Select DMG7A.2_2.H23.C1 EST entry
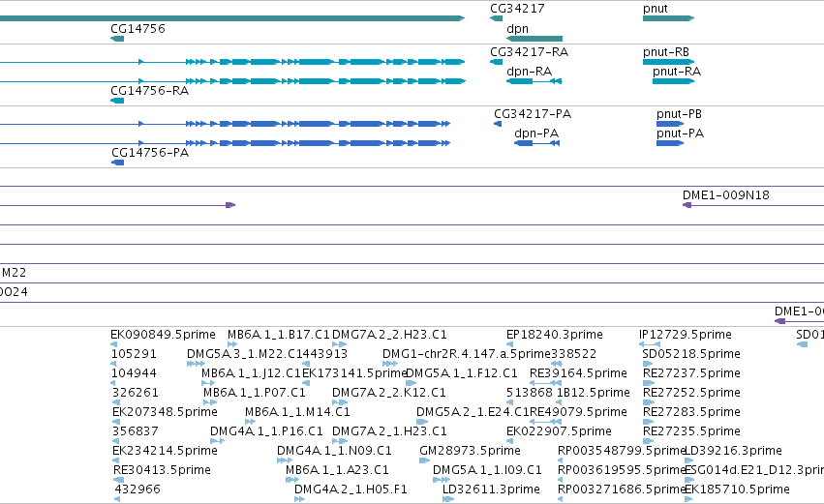Screen dimensions: 824x504 click(x=389, y=335)
